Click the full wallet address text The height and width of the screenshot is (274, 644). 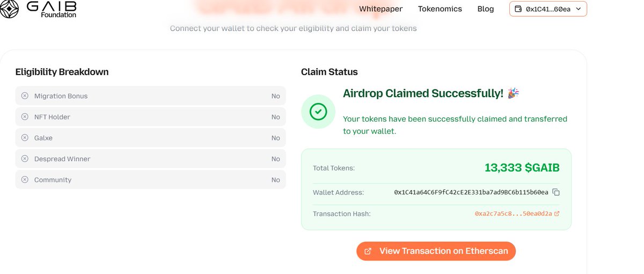coord(471,192)
